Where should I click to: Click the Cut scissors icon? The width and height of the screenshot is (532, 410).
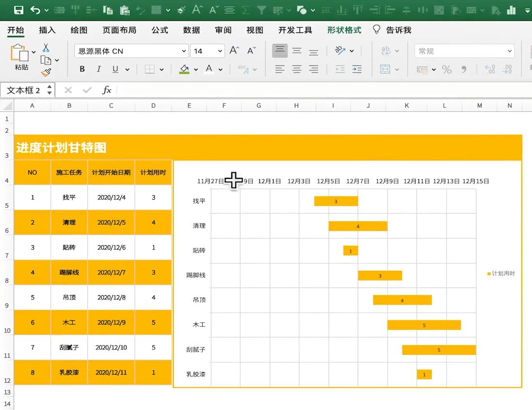point(46,47)
